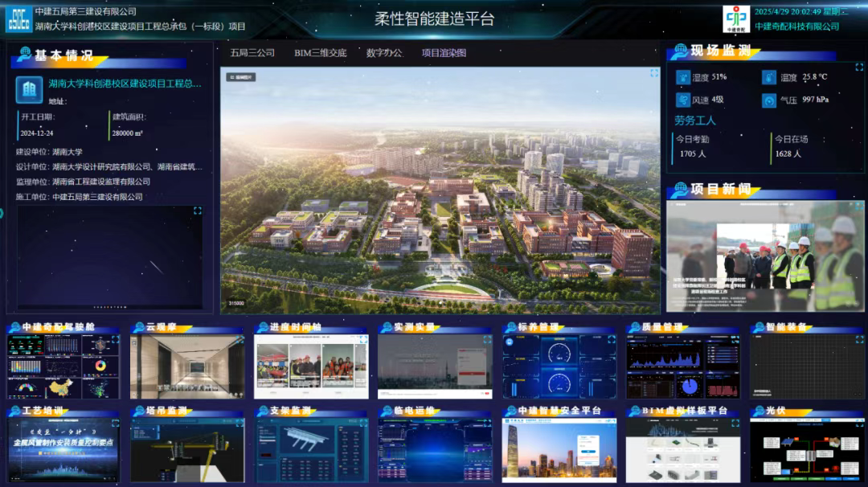Expand the 标养管理 preview to fullscreen
This screenshot has width=868, height=487.
pos(611,339)
